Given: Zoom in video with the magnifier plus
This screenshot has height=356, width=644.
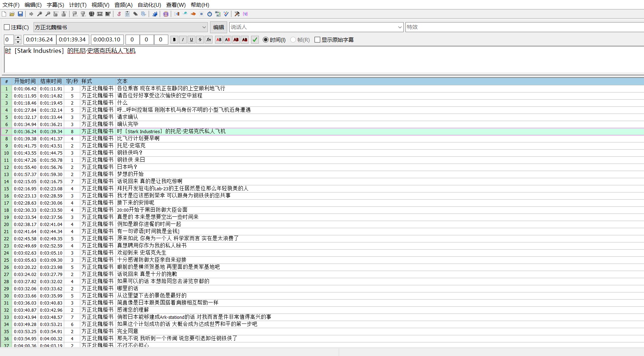Looking at the screenshot, I should click(x=40, y=14).
